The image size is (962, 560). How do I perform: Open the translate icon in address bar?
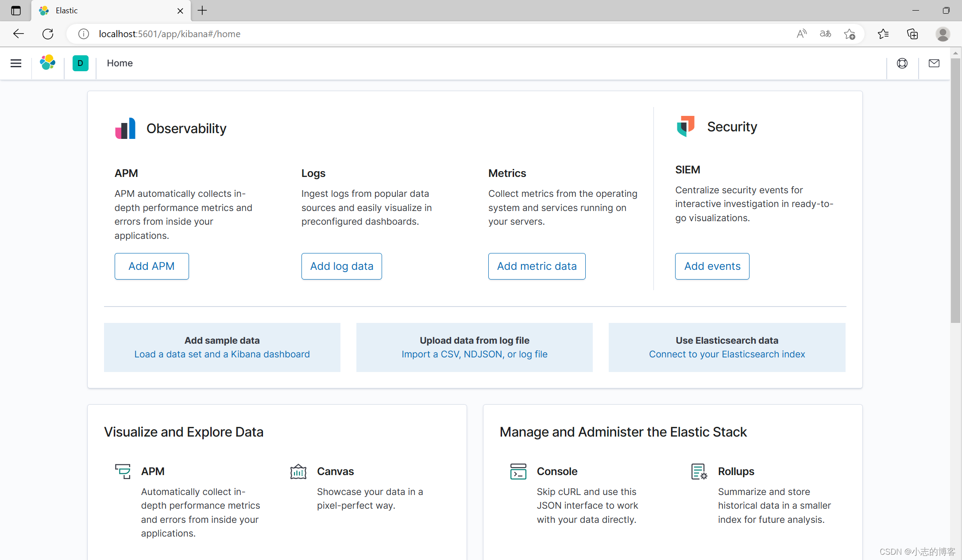(x=825, y=34)
